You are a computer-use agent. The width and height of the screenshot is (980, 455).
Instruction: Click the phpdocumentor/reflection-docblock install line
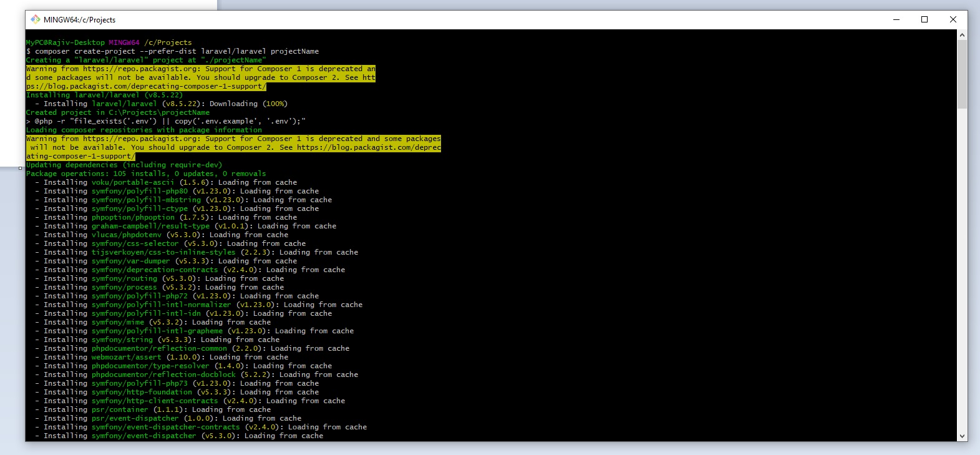pyautogui.click(x=196, y=374)
